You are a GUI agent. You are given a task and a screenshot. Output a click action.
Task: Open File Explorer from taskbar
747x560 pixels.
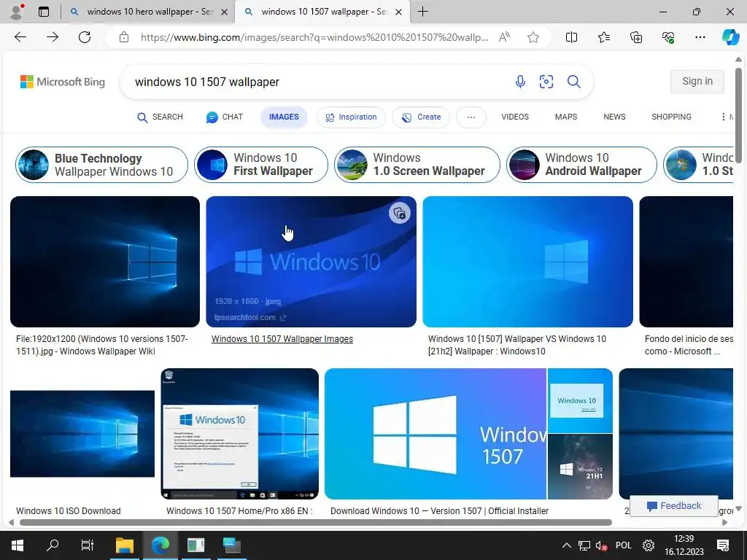tap(125, 545)
